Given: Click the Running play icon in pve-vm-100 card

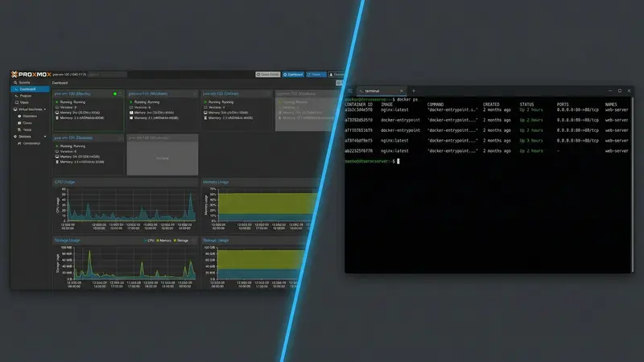Looking at the screenshot, I should pos(57,102).
